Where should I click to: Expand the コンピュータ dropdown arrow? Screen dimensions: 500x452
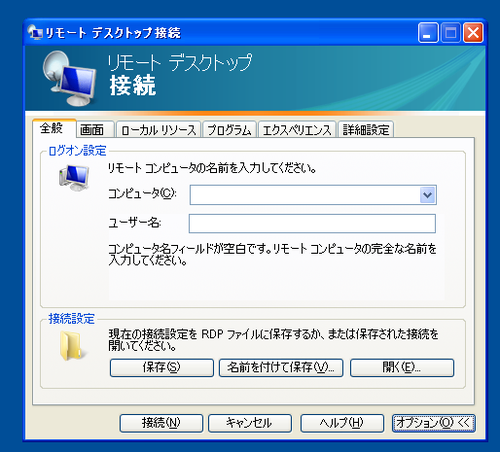pyautogui.click(x=428, y=195)
